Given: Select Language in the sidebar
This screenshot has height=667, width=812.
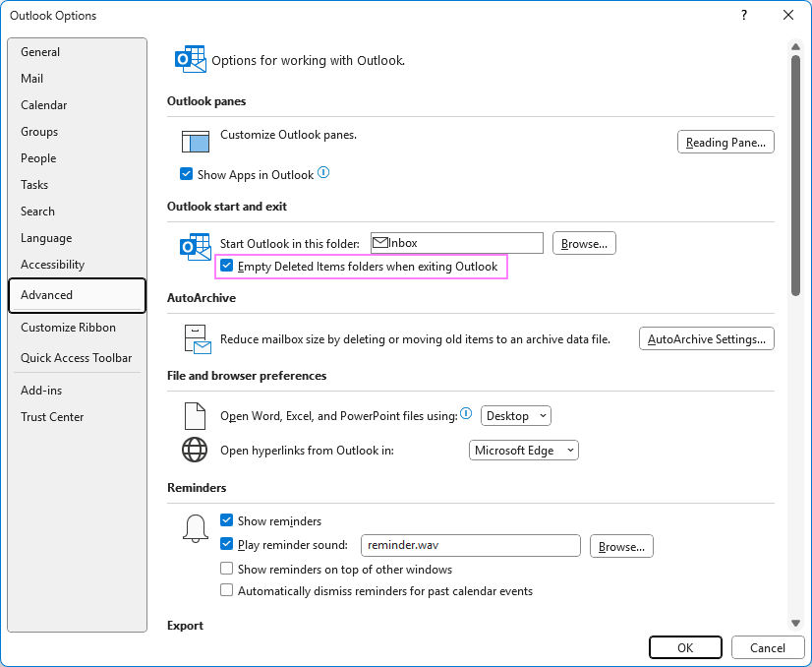Looking at the screenshot, I should coord(77,238).
